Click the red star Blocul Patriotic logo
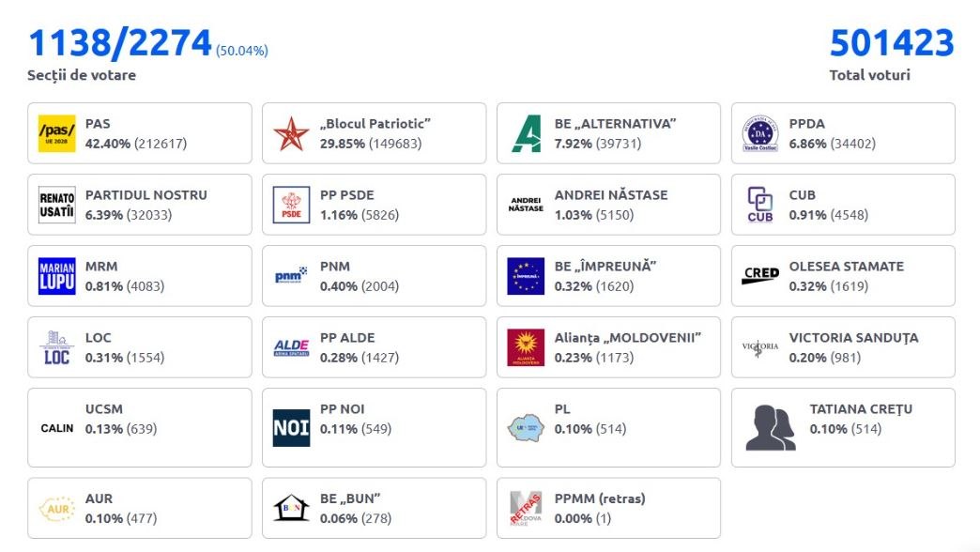980x552 pixels. pos(291,133)
